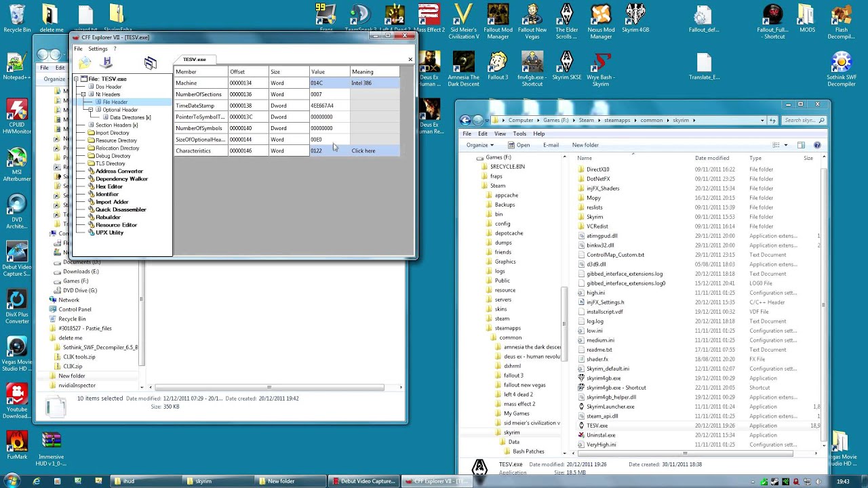The image size is (868, 488).
Task: Open address bar history dropdown in skyrim window
Action: tap(763, 120)
